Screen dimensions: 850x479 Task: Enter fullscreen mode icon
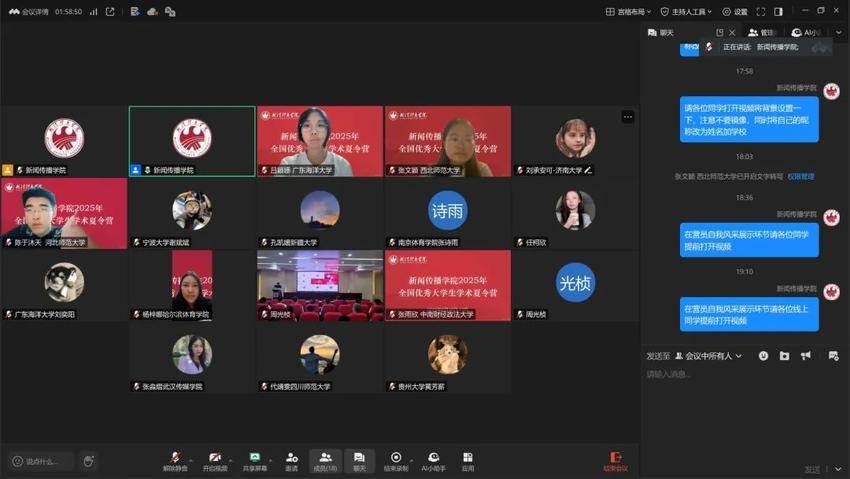[761, 11]
